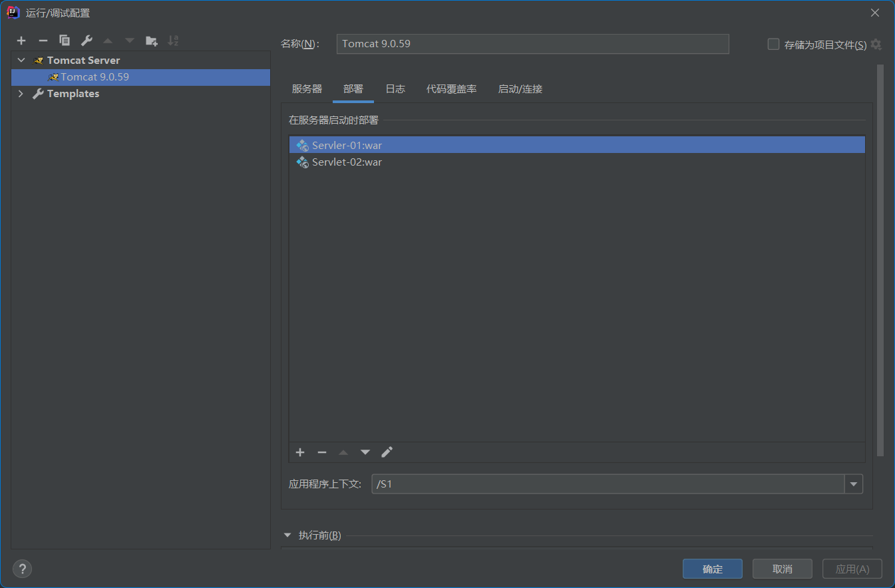Screen dimensions: 895x588
Task: Move the artifact down with arrow icon
Action: pos(365,452)
